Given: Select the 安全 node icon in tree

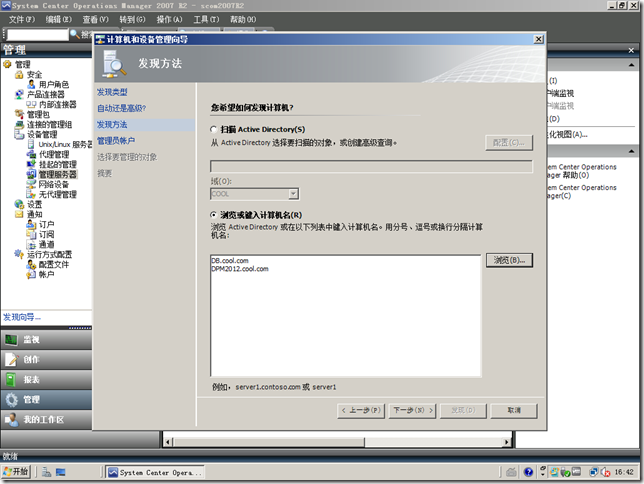Looking at the screenshot, I should [19, 75].
